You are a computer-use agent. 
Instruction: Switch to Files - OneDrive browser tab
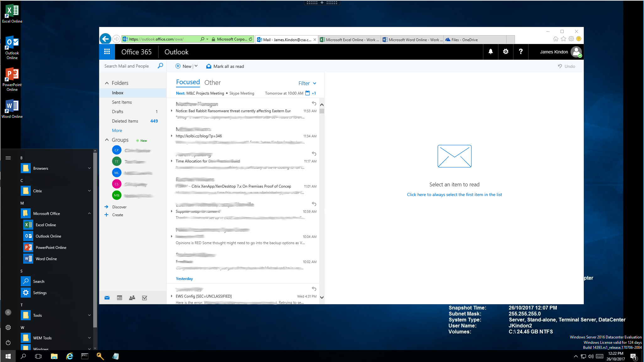pos(475,40)
